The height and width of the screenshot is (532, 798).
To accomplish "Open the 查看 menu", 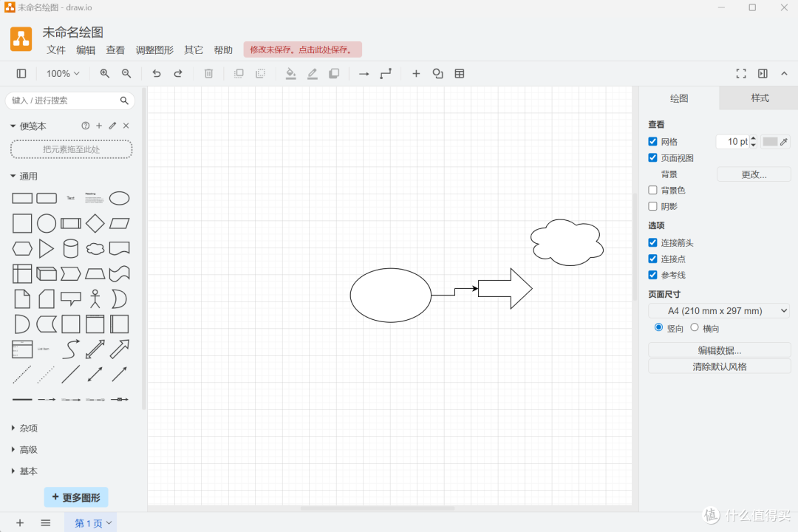I will click(115, 50).
